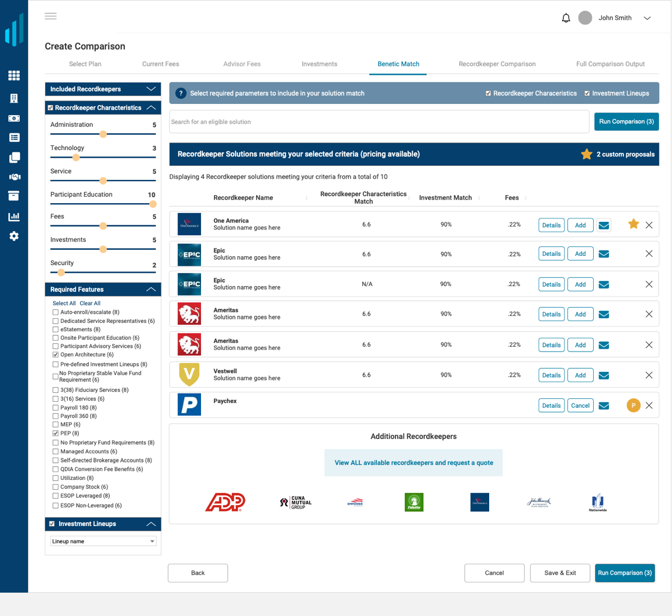Click the dashboard grid icon in sidebar
Screen dimensions: 672x616
(x=14, y=76)
